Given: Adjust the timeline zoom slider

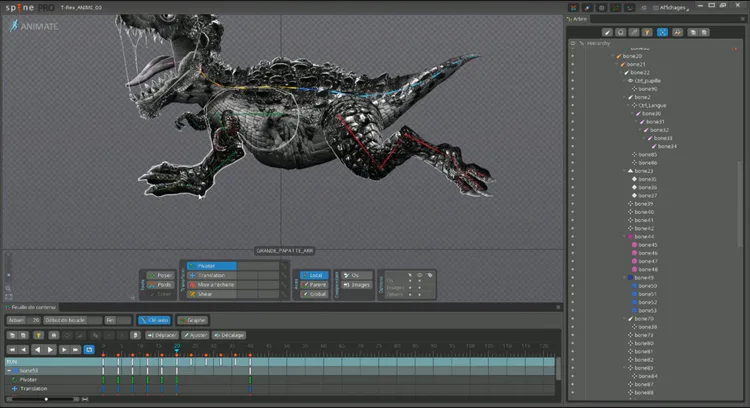Looking at the screenshot, I should 46,399.
